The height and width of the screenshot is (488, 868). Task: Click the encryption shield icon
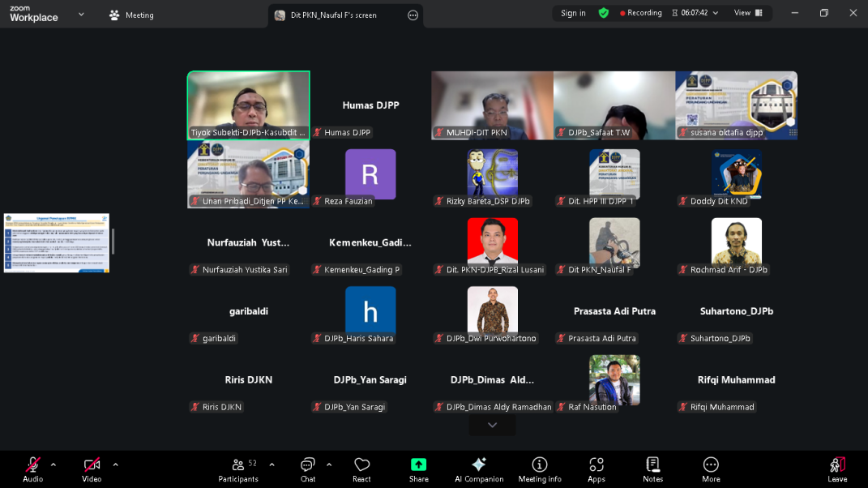tap(604, 13)
